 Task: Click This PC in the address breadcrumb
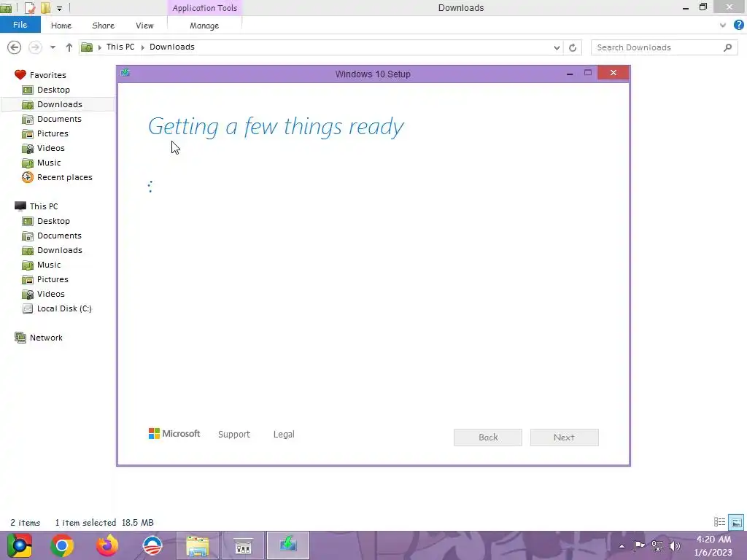pos(120,47)
